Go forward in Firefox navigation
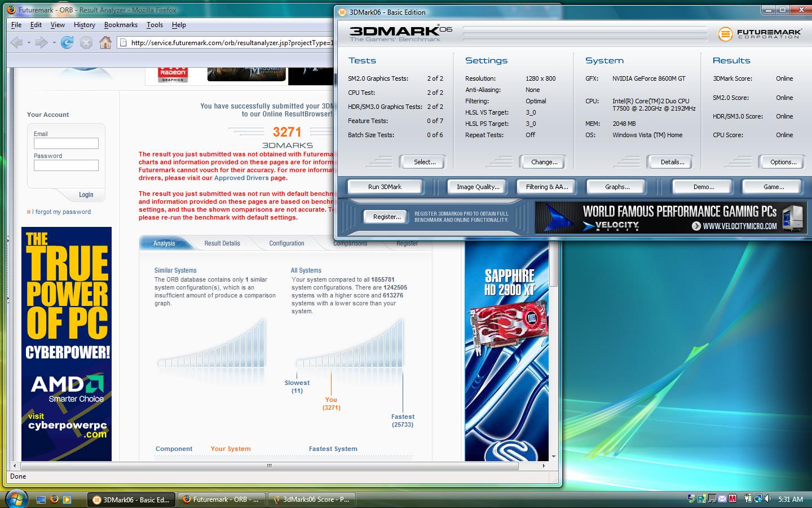Image resolution: width=812 pixels, height=508 pixels. (41, 42)
